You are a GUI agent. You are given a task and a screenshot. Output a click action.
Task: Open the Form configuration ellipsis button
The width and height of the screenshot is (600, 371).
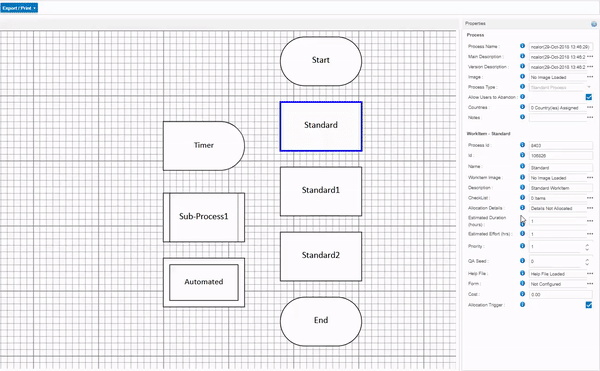click(x=590, y=284)
